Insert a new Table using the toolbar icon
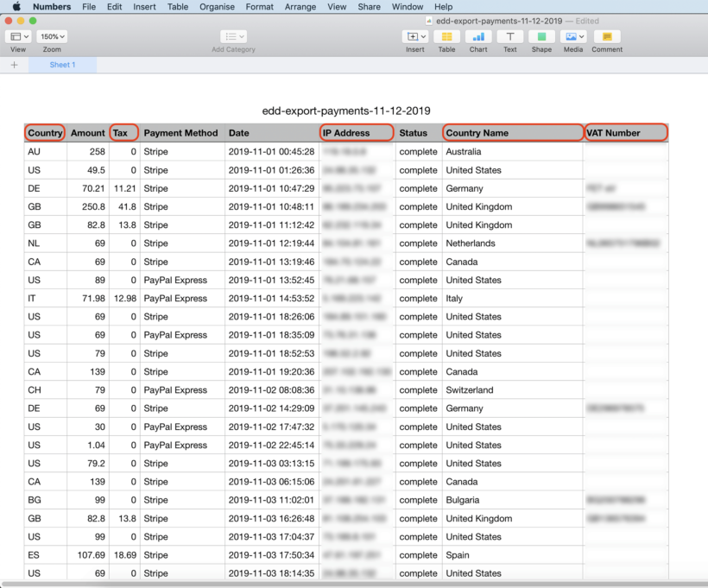 tap(446, 38)
